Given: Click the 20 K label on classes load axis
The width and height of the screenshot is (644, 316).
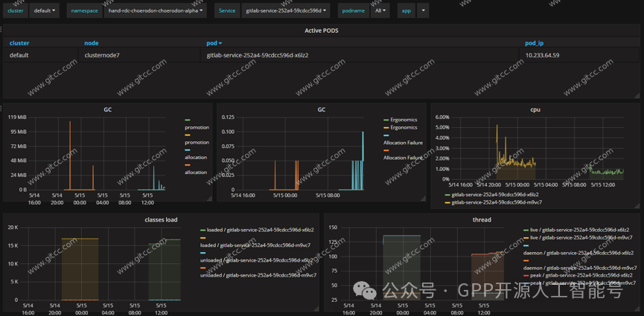Looking at the screenshot, I should (13, 228).
